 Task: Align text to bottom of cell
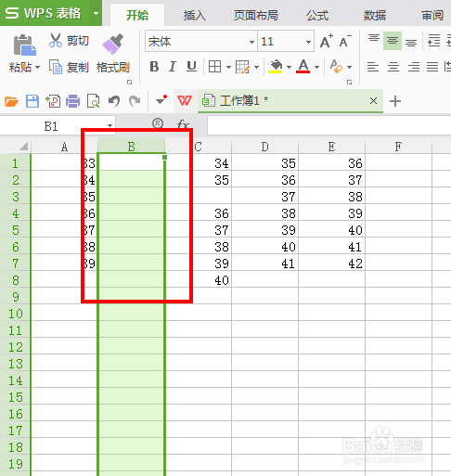pos(411,42)
